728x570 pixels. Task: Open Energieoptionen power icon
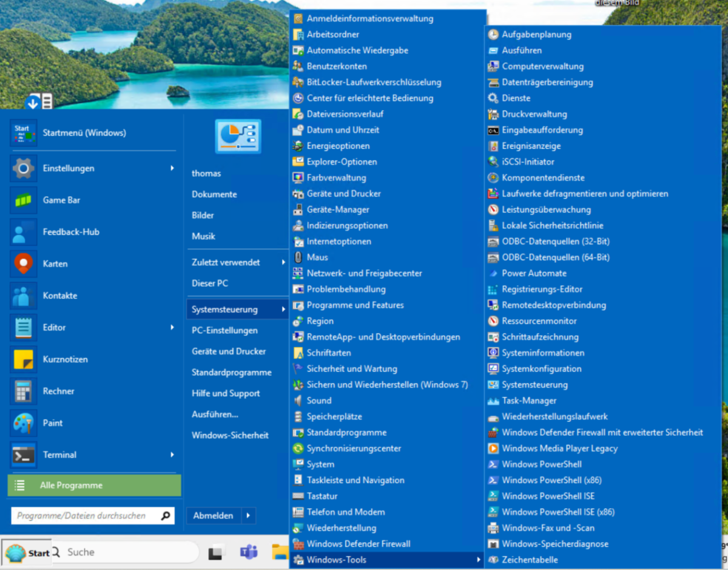pyautogui.click(x=297, y=146)
